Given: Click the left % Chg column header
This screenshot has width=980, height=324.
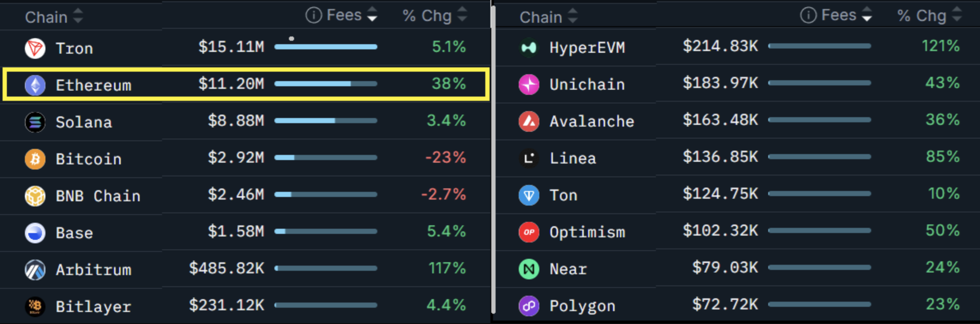Looking at the screenshot, I should (427, 15).
